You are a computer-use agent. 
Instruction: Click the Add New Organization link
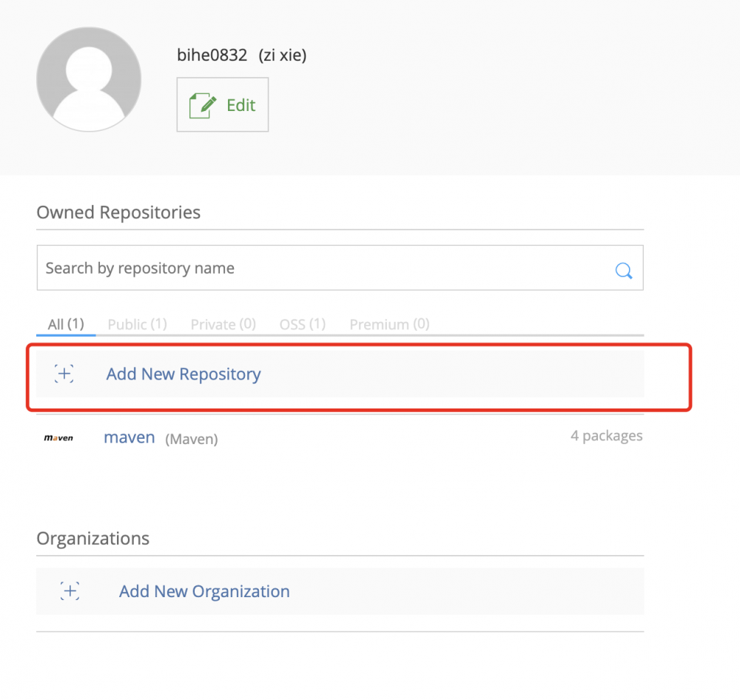coord(204,591)
